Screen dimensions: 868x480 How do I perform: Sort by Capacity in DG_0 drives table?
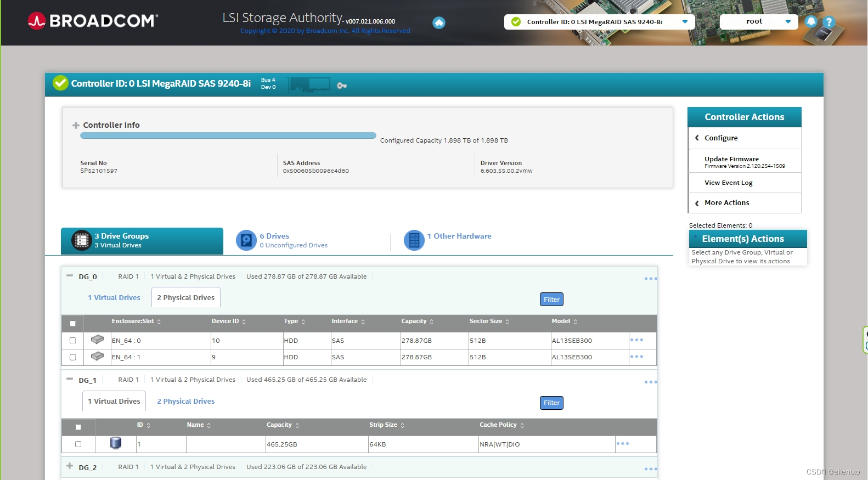pos(432,321)
